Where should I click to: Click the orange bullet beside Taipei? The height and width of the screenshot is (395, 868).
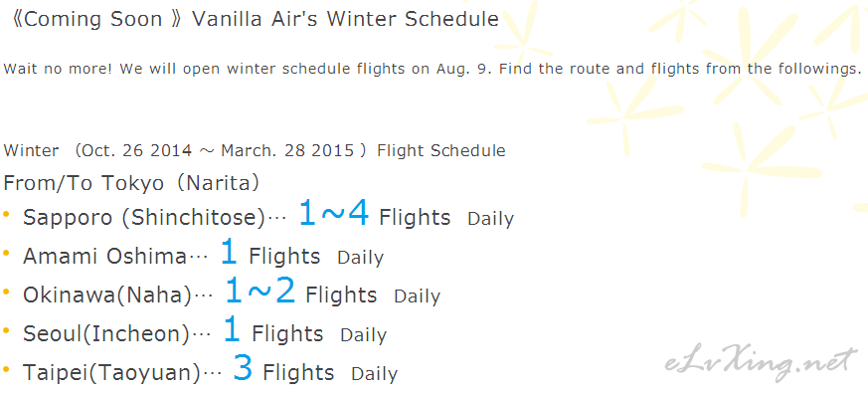[x=7, y=369]
